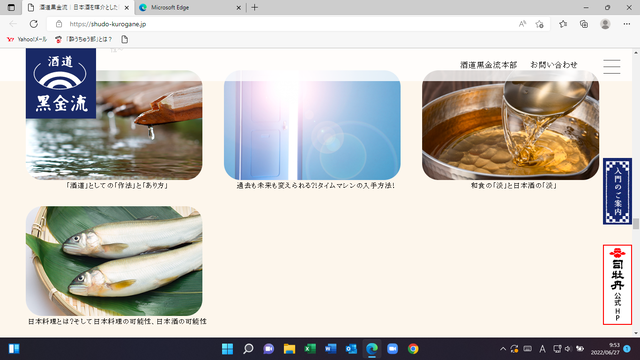Open the browser profile avatar
640x360 pixels.
point(605,24)
